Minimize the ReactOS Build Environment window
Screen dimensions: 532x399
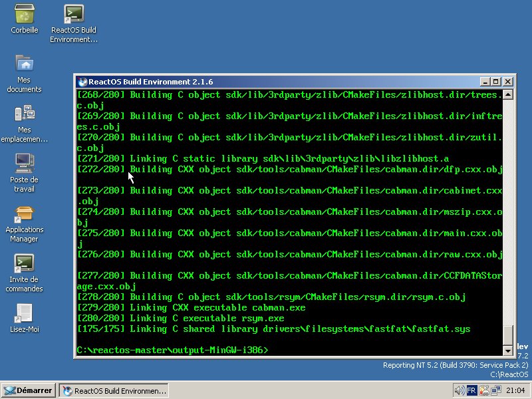pos(485,82)
